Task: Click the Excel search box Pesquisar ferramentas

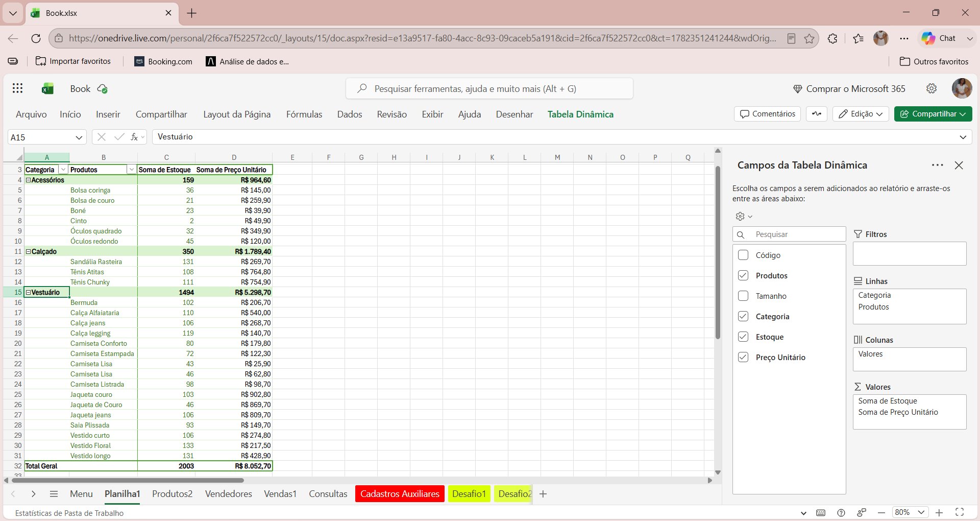Action: pos(489,88)
